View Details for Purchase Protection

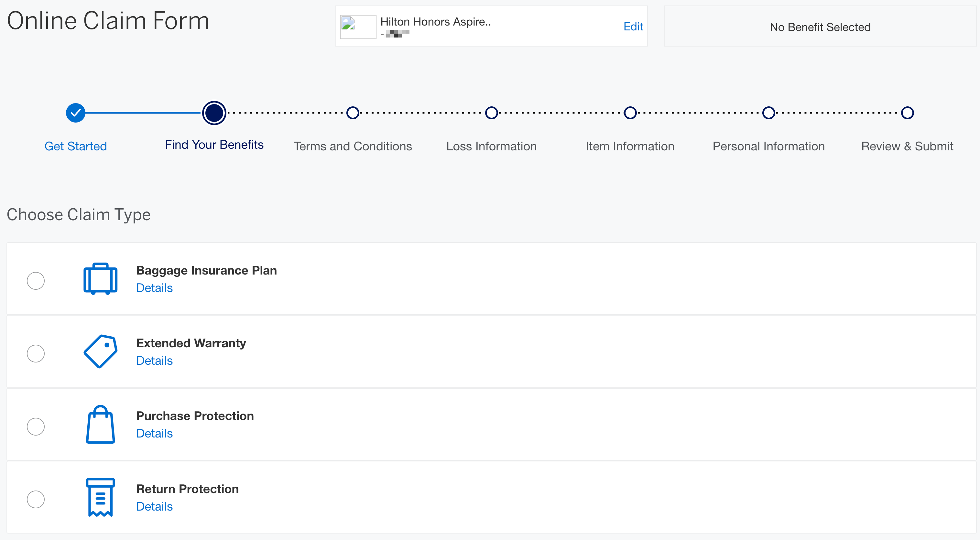[x=154, y=434]
